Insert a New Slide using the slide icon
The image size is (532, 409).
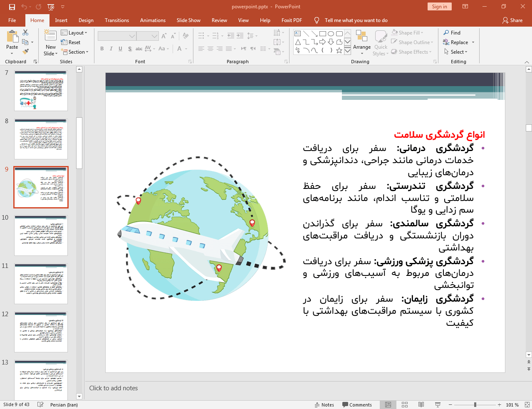pyautogui.click(x=51, y=36)
